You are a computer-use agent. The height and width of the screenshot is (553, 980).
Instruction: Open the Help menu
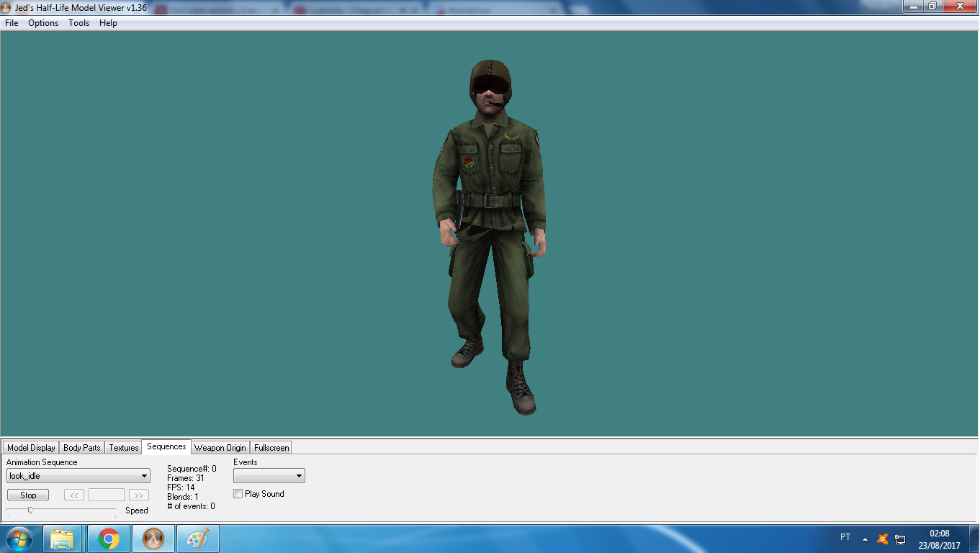108,23
